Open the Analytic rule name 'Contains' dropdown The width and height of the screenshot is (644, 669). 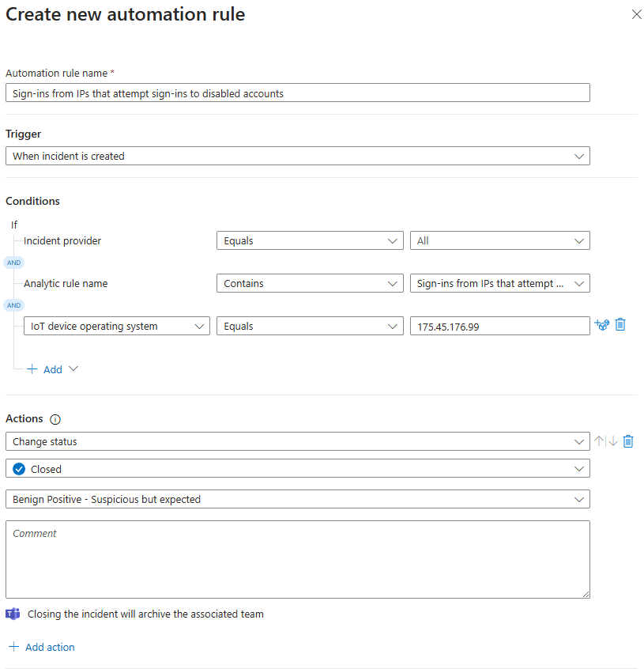click(309, 284)
